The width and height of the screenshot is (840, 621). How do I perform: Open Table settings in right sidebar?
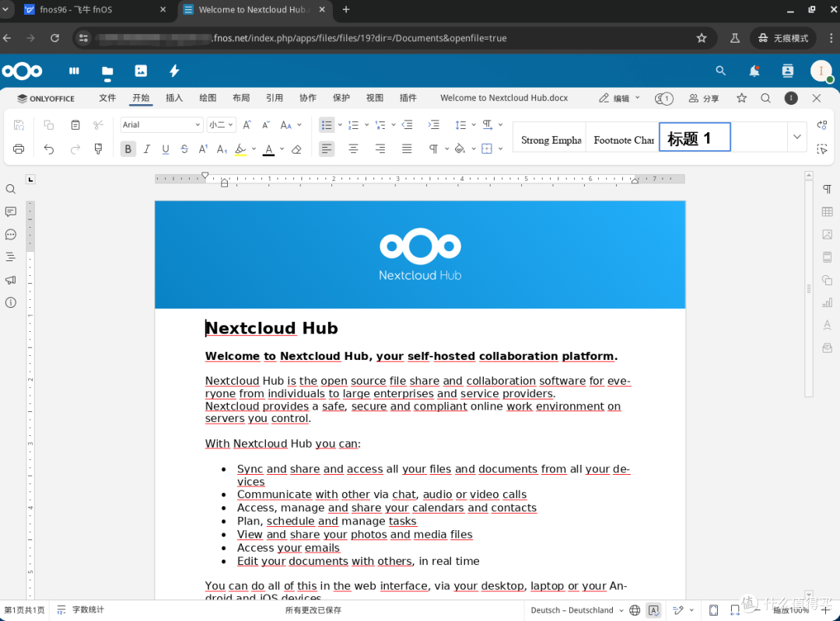(x=827, y=212)
